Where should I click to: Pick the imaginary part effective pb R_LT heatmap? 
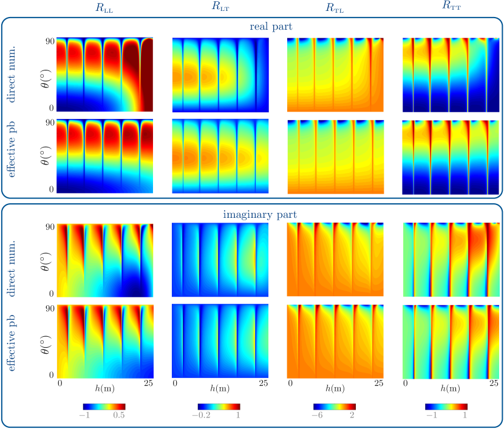pyautogui.click(x=220, y=341)
